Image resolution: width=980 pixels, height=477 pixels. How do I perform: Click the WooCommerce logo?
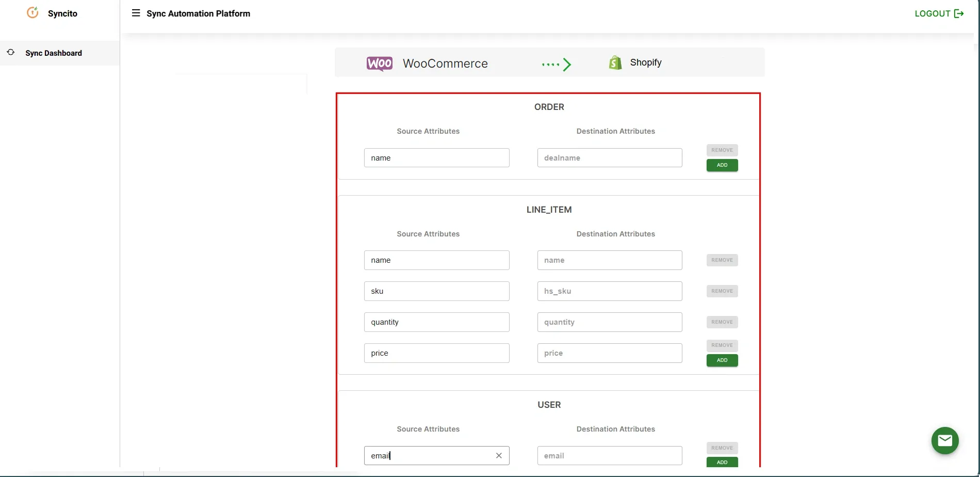379,63
